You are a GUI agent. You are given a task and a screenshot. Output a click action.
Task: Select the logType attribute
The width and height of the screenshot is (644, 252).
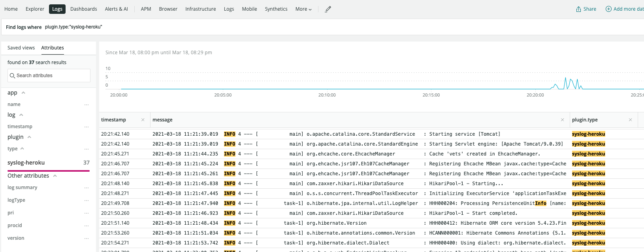pyautogui.click(x=16, y=200)
